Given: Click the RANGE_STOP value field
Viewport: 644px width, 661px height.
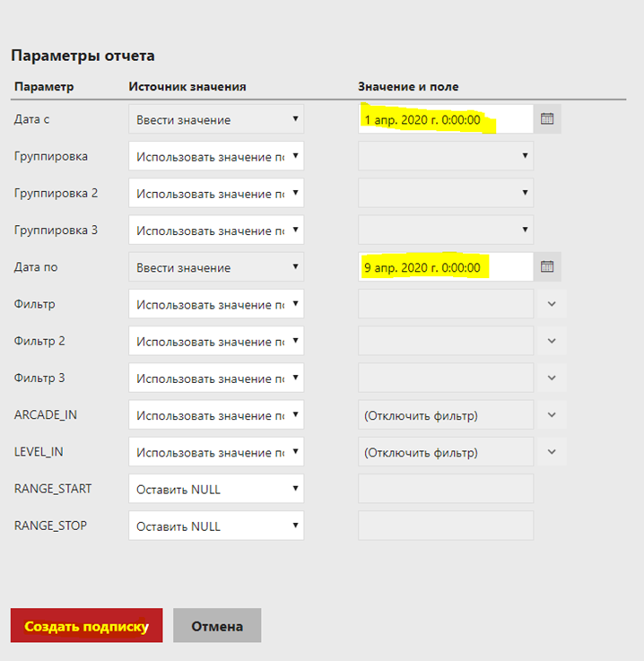Looking at the screenshot, I should click(446, 526).
